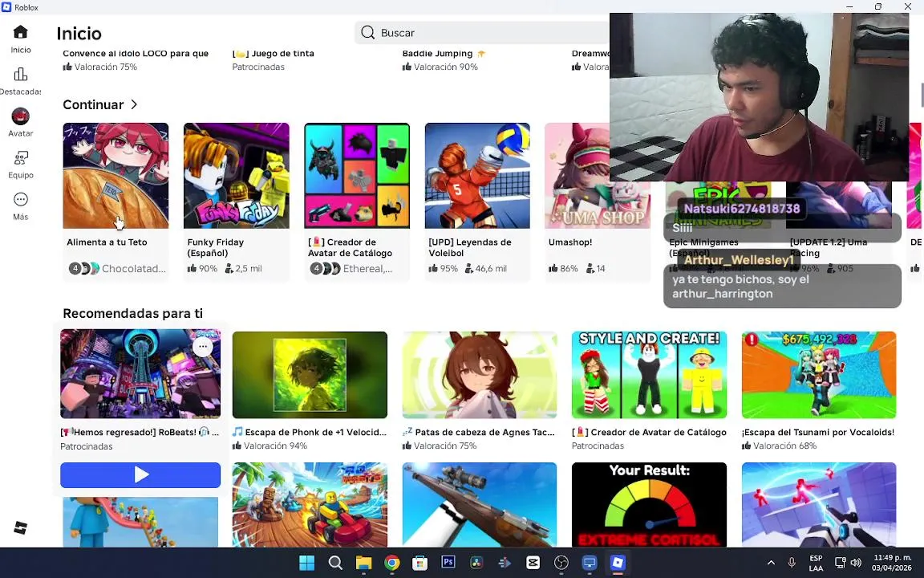Switch to Roblox taskbar icon

618,563
